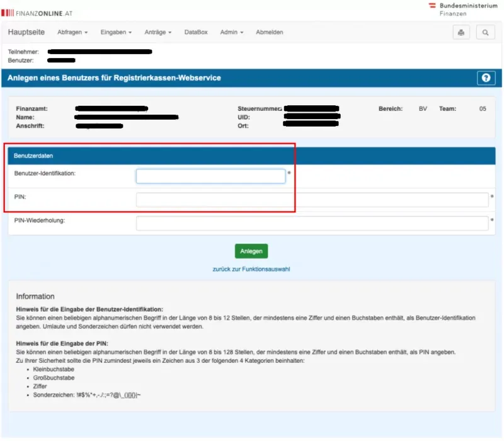
Task: Click the Team value 05
Action: pos(483,108)
